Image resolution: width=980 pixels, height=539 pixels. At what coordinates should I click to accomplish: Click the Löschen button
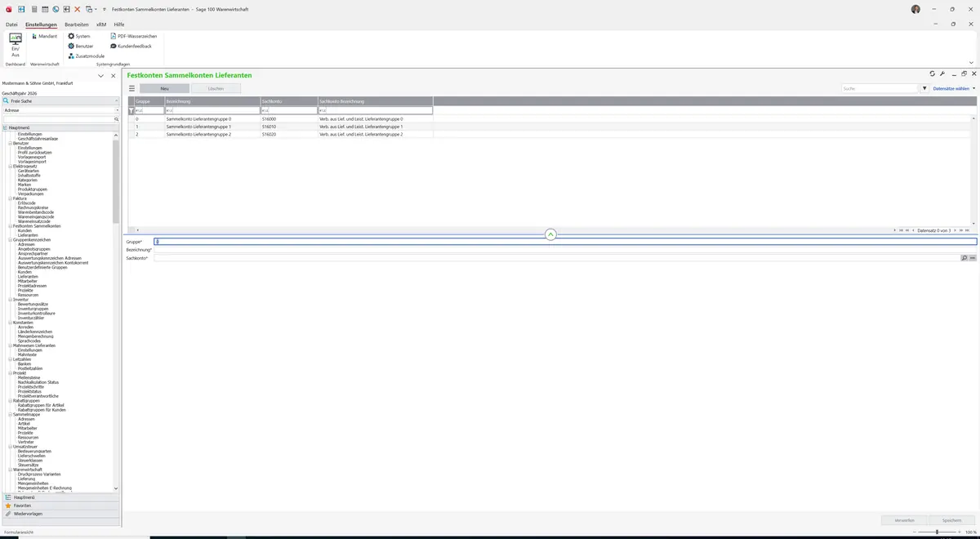click(216, 88)
